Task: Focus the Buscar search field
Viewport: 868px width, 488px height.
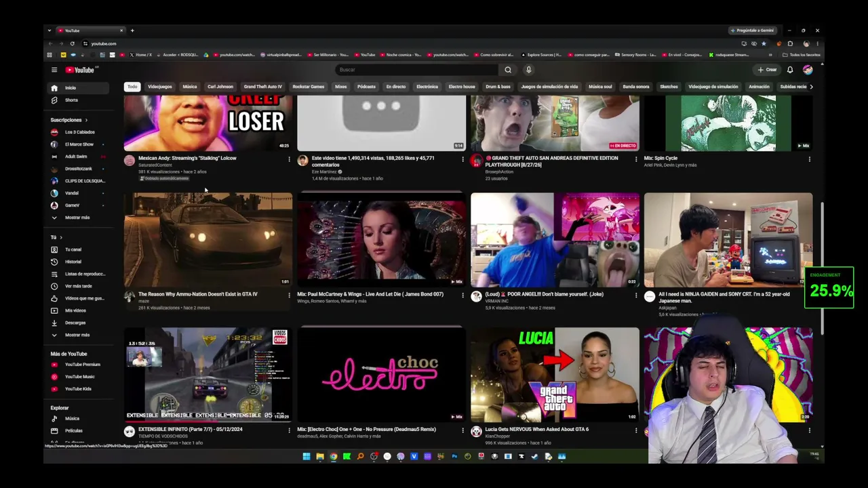Action: (417, 70)
